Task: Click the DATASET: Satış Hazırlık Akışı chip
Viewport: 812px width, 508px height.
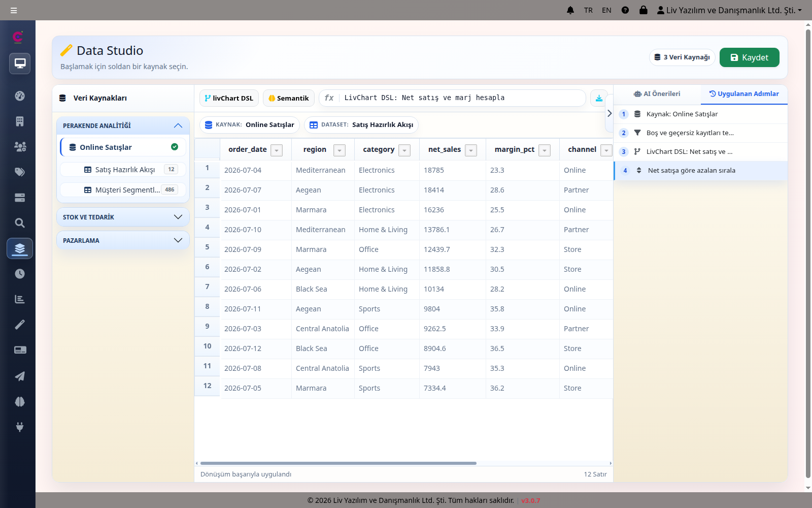Action: [x=361, y=124]
